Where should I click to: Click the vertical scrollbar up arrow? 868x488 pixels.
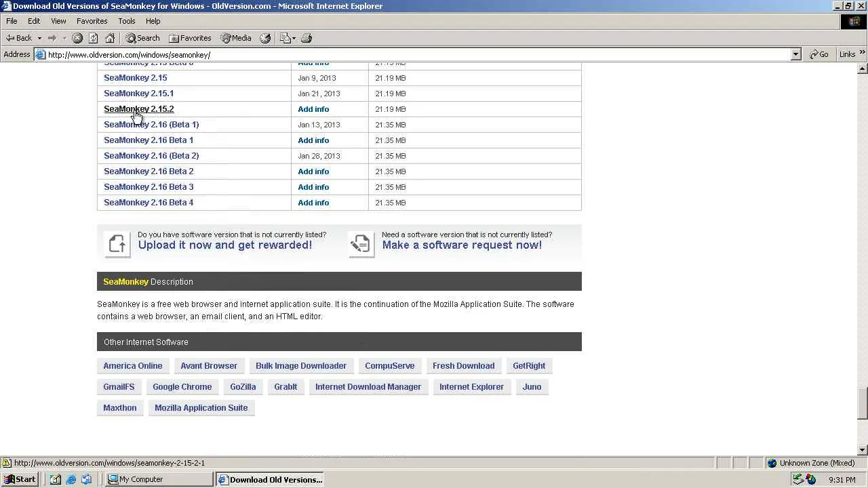(863, 68)
